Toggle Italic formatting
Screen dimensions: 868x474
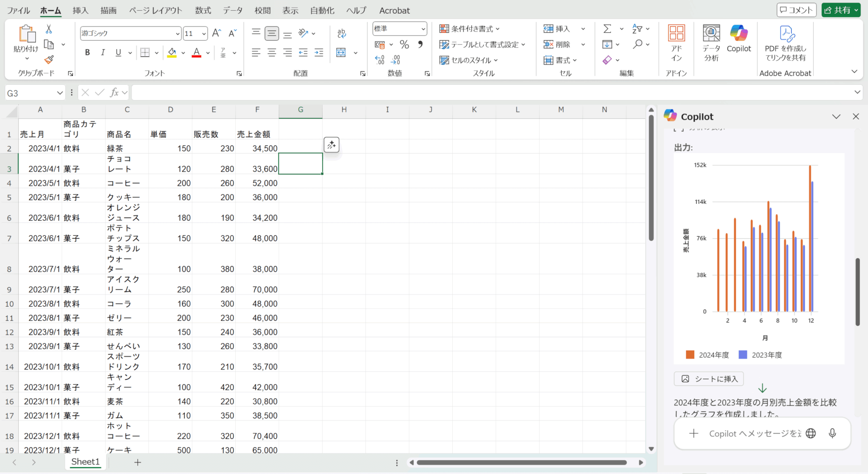pyautogui.click(x=103, y=52)
